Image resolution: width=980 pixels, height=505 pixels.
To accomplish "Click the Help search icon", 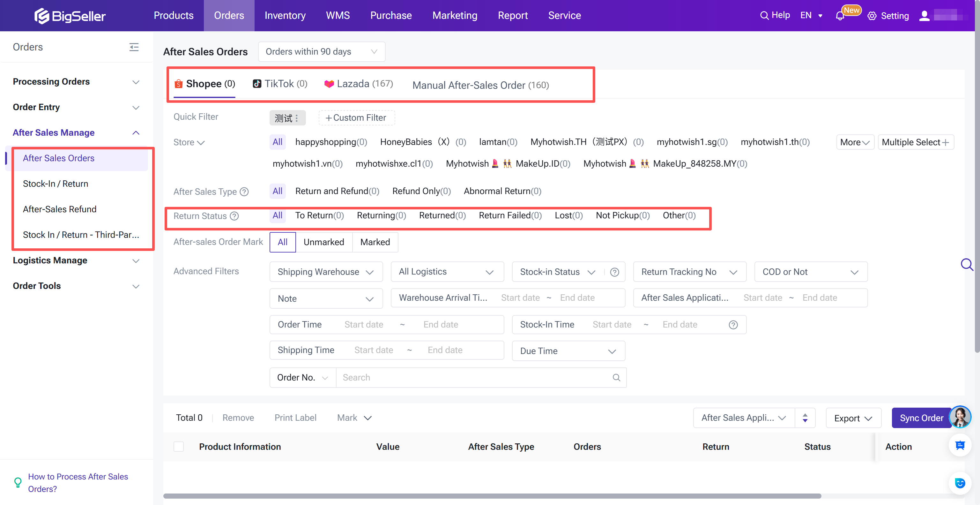I will coord(764,15).
